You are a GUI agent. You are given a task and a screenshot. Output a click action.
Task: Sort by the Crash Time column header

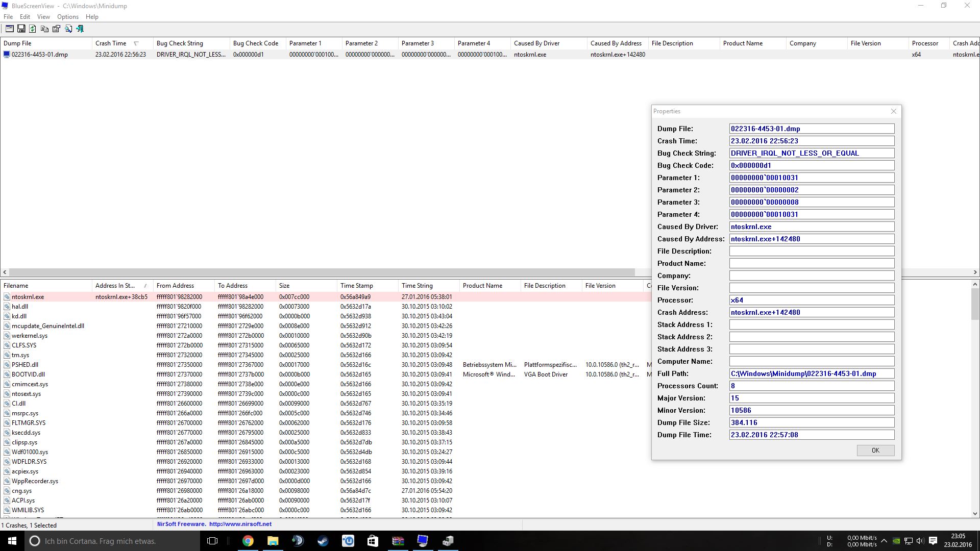[111, 43]
